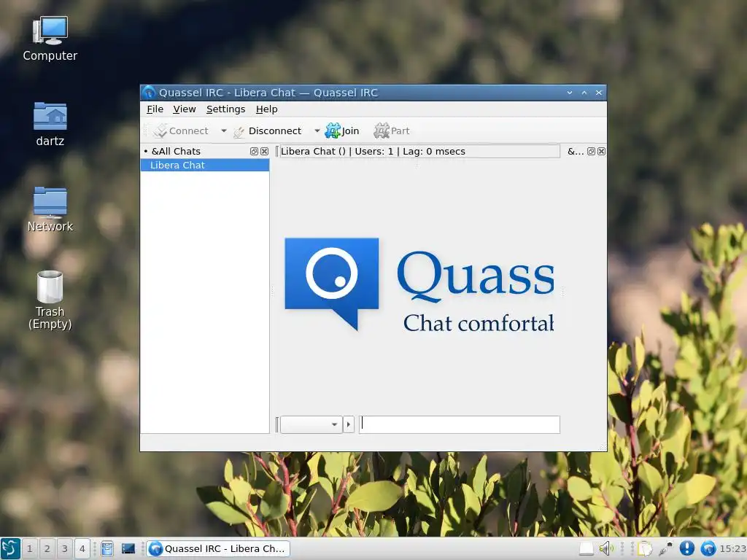Open the volume speaker tray icon
The width and height of the screenshot is (747, 560).
pos(606,548)
